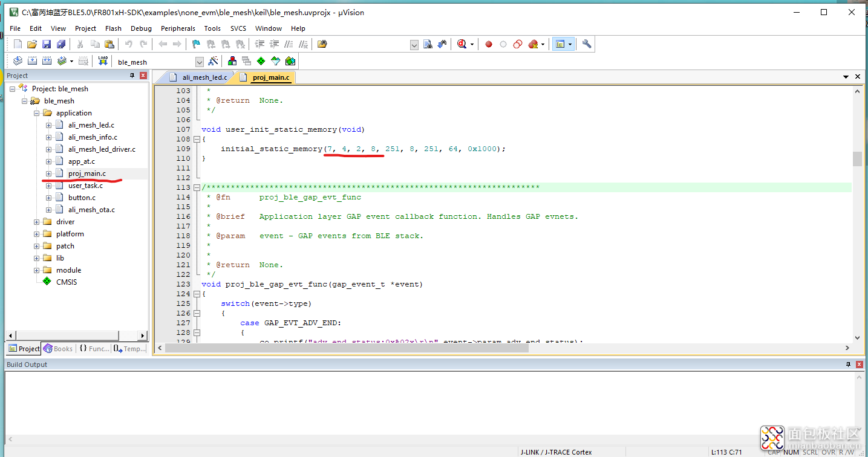
Task: Toggle window layout button in toolbar
Action: pos(560,44)
